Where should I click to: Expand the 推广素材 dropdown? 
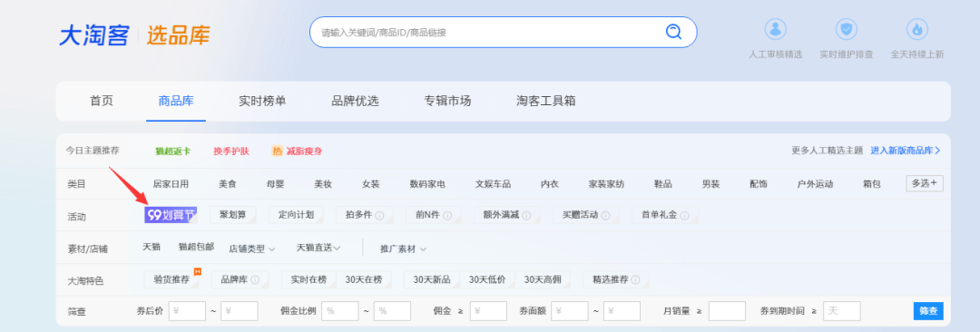403,249
